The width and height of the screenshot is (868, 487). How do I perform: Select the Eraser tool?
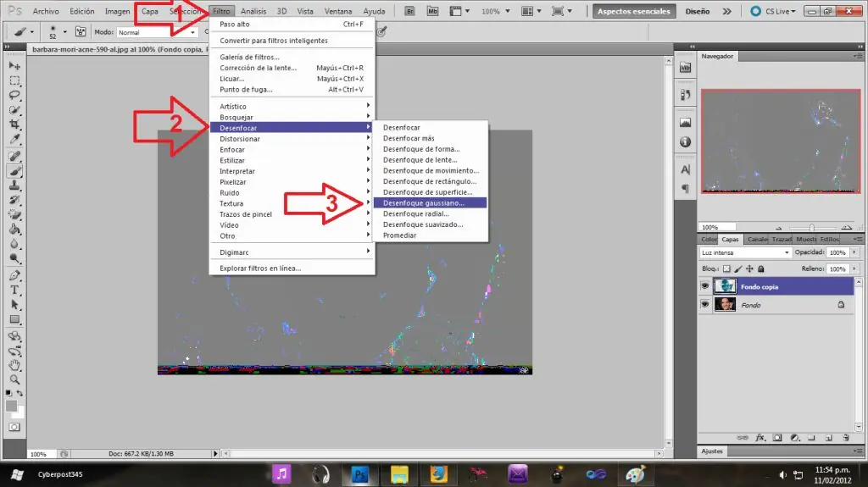click(x=15, y=214)
